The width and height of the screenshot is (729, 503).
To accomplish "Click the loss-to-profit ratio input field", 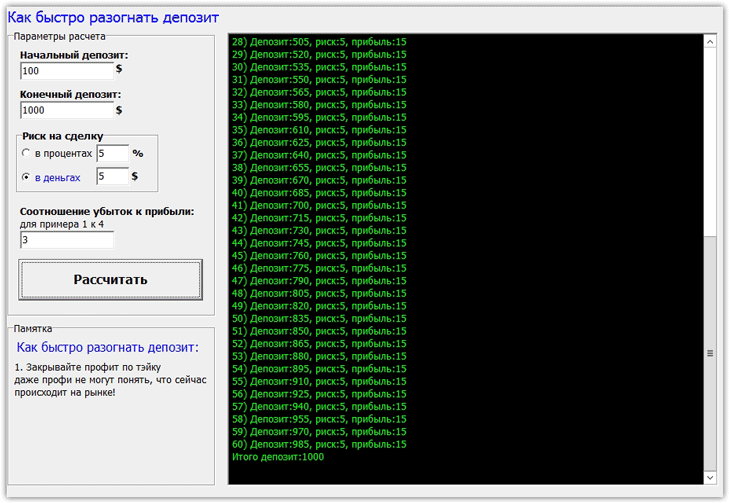I will click(x=66, y=240).
